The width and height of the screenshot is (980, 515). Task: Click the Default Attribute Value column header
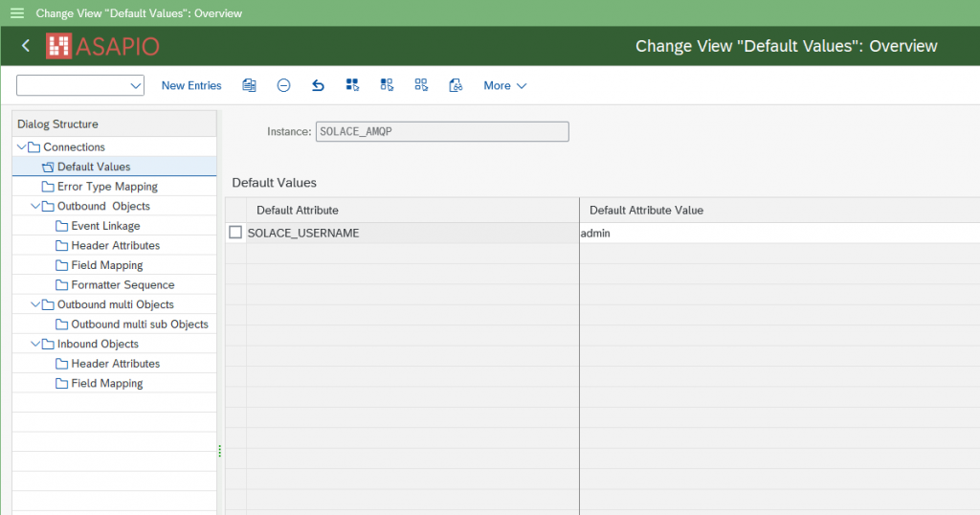(x=646, y=210)
